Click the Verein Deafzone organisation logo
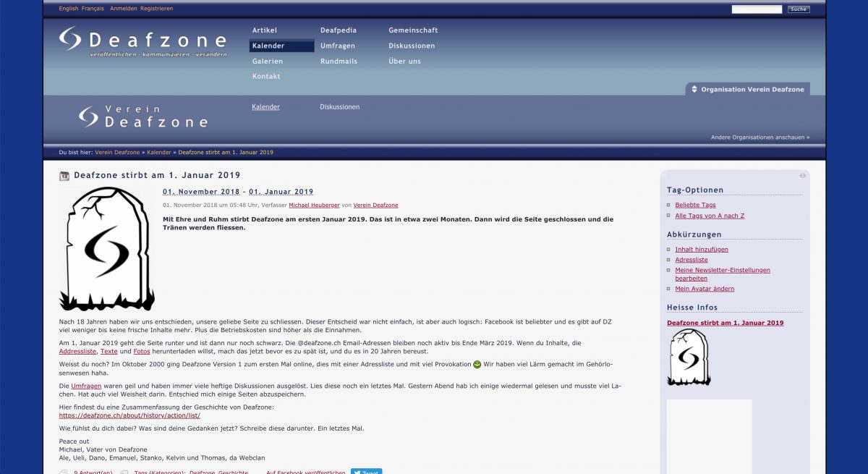868x474 pixels. pos(143,117)
